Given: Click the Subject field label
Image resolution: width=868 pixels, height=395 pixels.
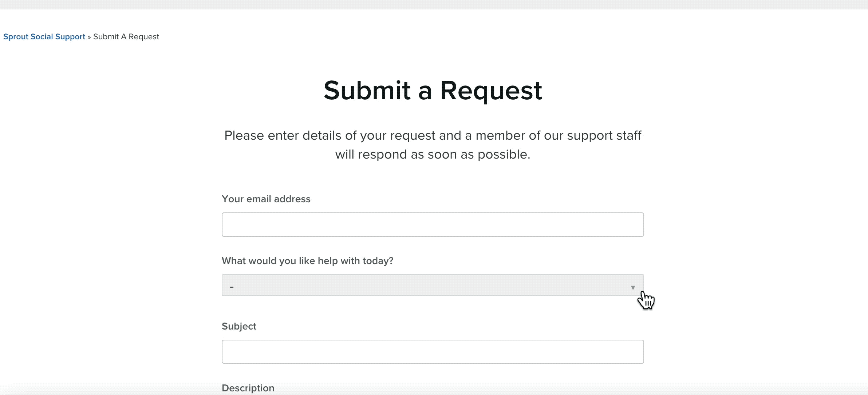Looking at the screenshot, I should (x=239, y=326).
